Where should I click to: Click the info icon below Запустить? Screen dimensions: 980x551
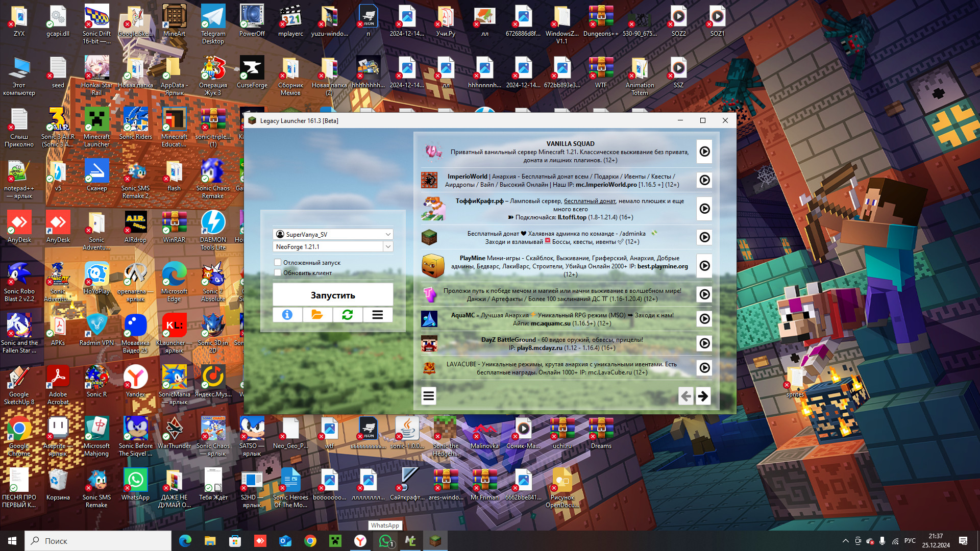(x=287, y=315)
